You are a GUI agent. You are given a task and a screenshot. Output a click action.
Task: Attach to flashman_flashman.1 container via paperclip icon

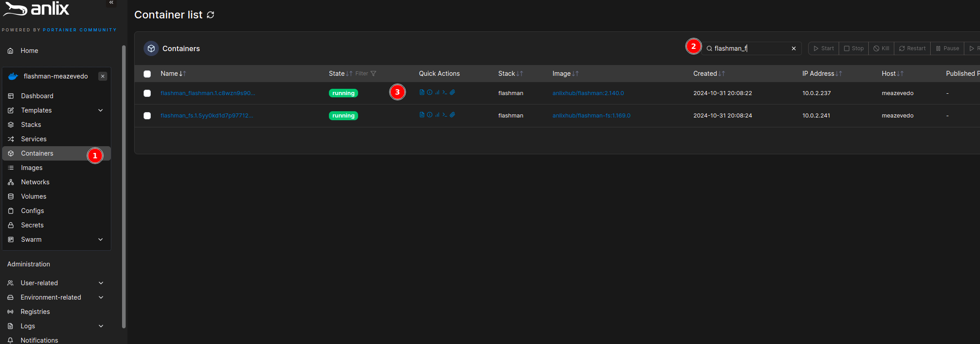(452, 92)
